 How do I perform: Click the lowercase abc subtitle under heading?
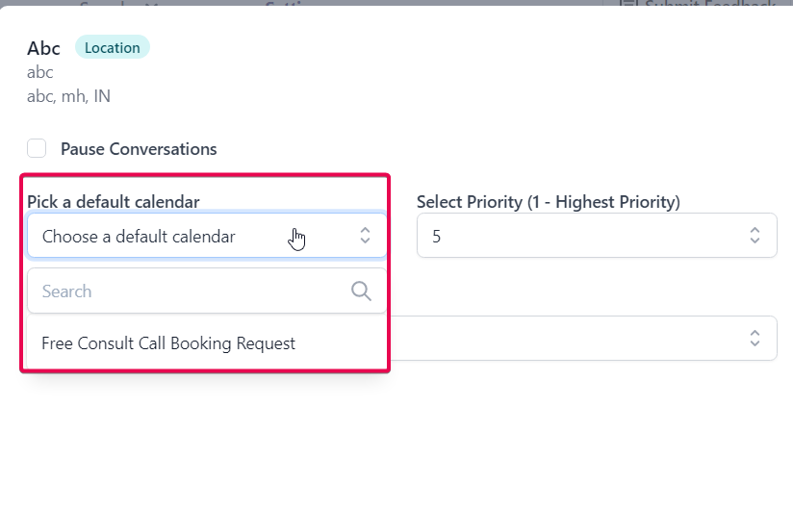point(40,72)
